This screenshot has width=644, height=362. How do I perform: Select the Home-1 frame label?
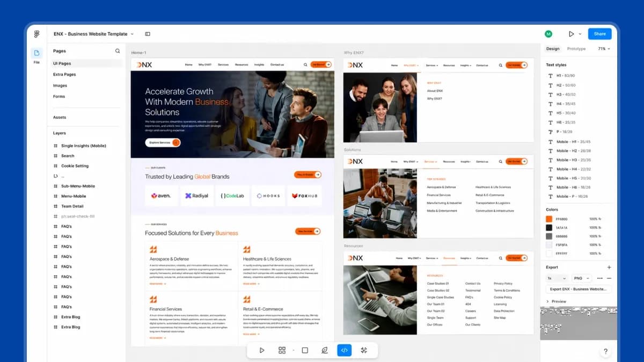point(138,53)
